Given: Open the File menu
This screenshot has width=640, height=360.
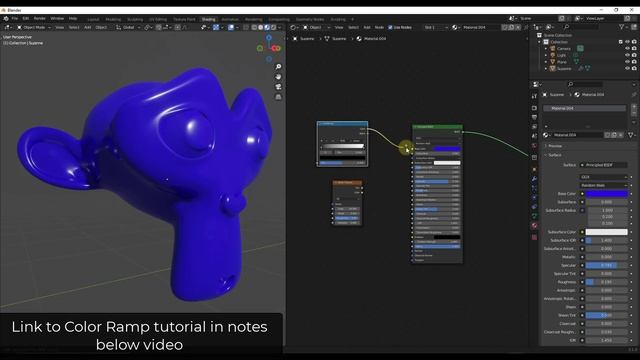Looking at the screenshot, I should pyautogui.click(x=15, y=18).
